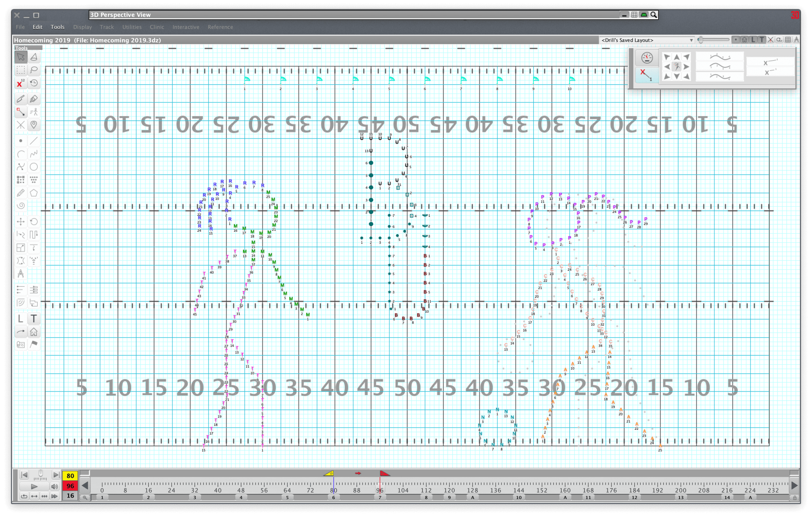812x517 pixels.
Task: Toggle the audio speaker button
Action: click(x=54, y=486)
